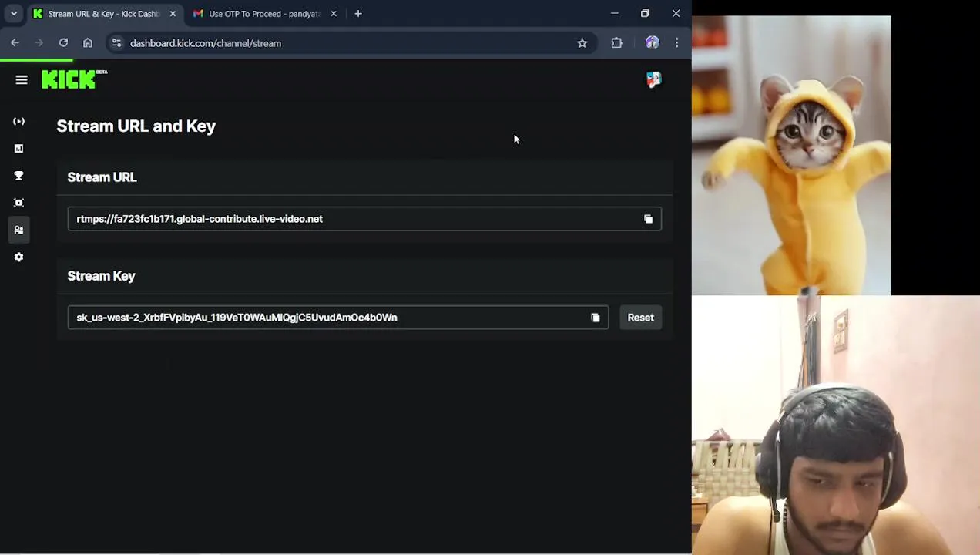Open a new browser tab
980x555 pixels.
(358, 14)
